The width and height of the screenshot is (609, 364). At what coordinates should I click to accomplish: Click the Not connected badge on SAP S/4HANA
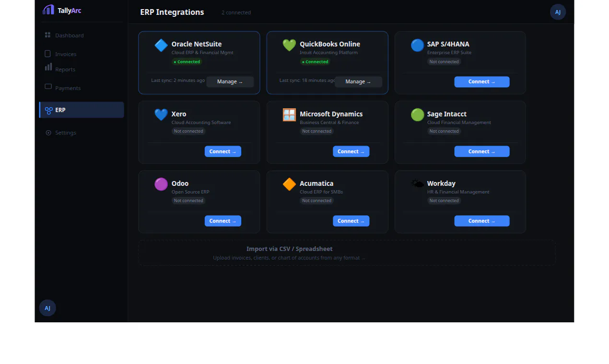tap(444, 62)
